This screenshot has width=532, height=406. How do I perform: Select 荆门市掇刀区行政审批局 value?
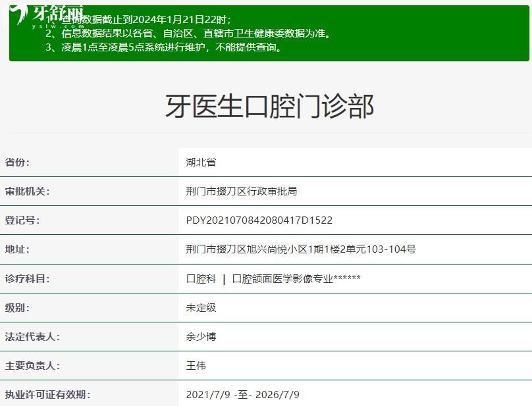241,191
